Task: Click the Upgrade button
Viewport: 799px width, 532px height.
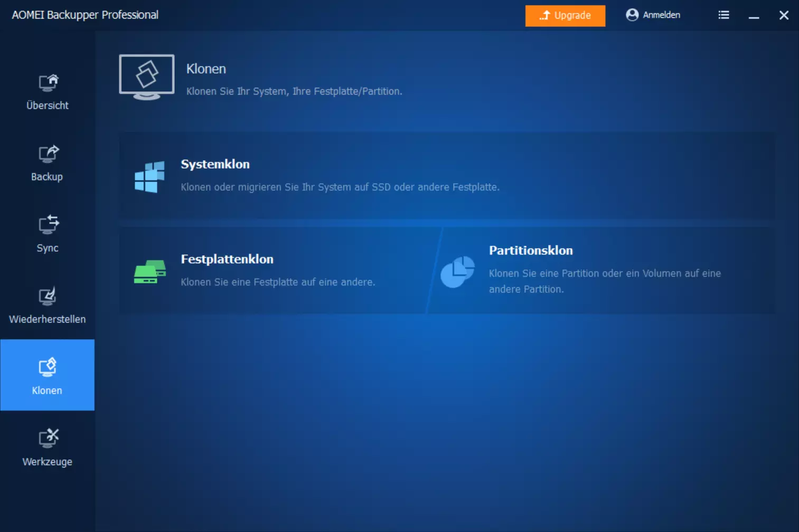Action: point(565,15)
